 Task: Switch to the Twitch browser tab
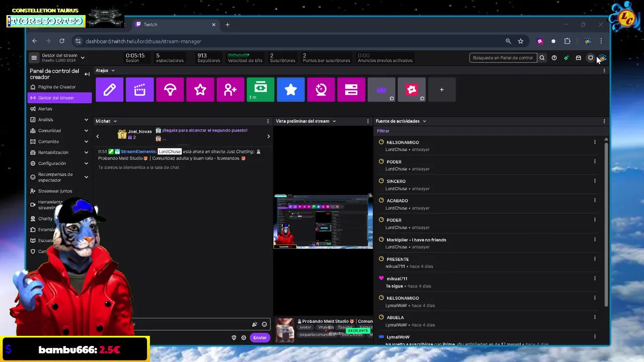coord(176,25)
